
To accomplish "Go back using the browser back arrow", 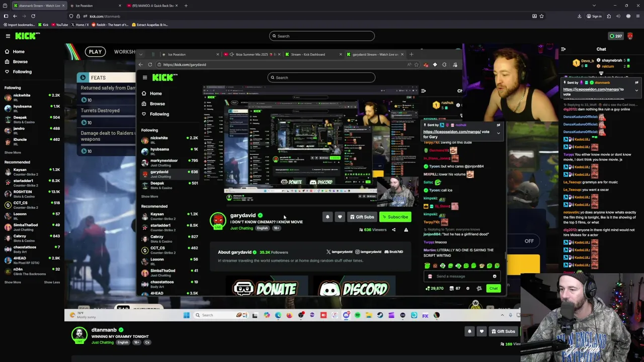I will coord(15,16).
